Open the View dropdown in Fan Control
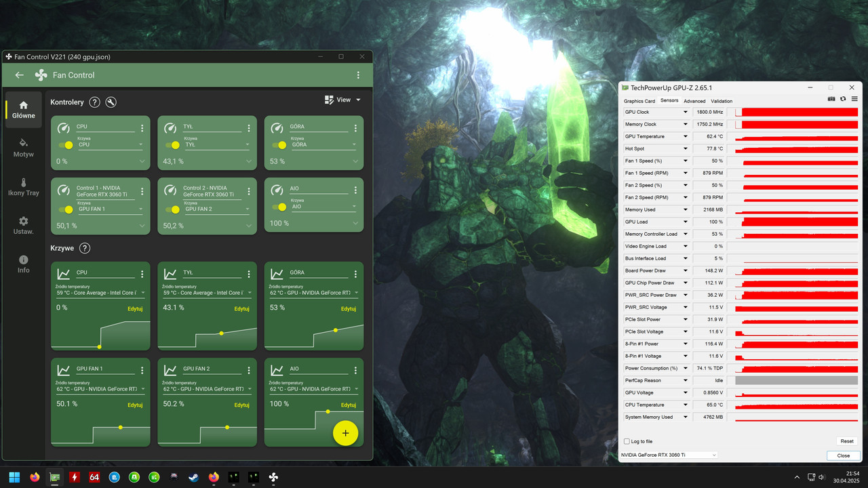 pos(343,100)
